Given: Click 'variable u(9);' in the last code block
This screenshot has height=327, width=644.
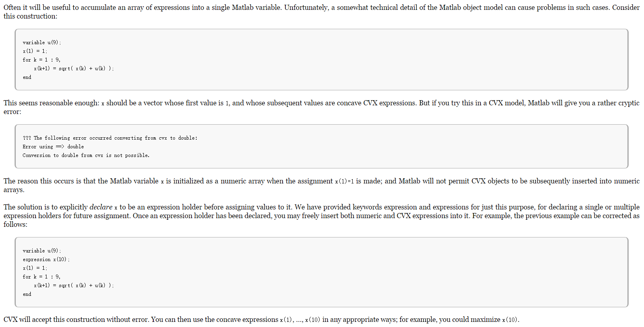Looking at the screenshot, I should pos(42,250).
